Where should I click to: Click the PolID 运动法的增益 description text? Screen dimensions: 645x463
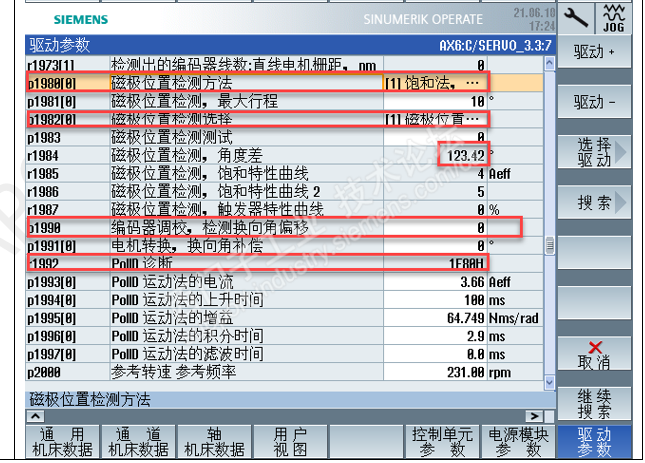[172, 318]
